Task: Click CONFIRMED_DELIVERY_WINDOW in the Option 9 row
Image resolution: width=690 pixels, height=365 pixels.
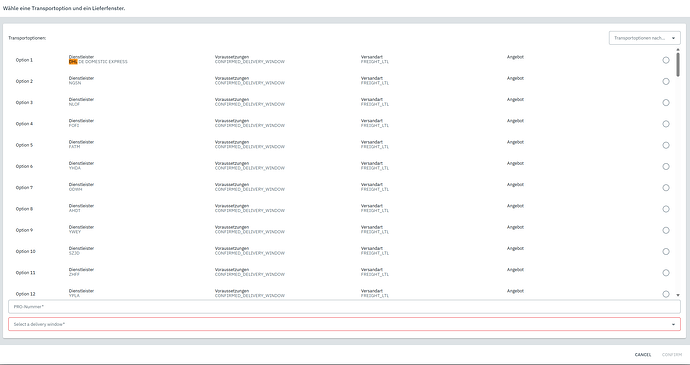Action: pyautogui.click(x=250, y=232)
